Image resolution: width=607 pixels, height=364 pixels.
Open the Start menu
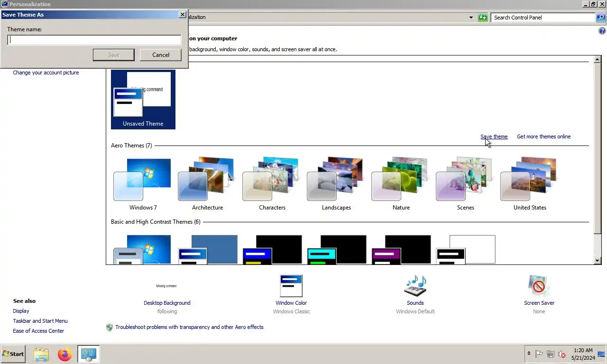13,354
